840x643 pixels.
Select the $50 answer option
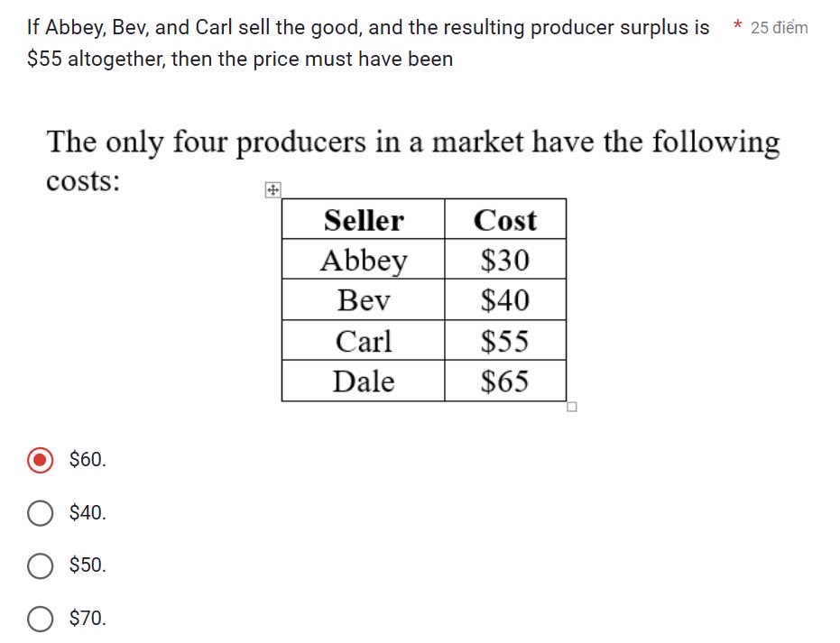(40, 565)
